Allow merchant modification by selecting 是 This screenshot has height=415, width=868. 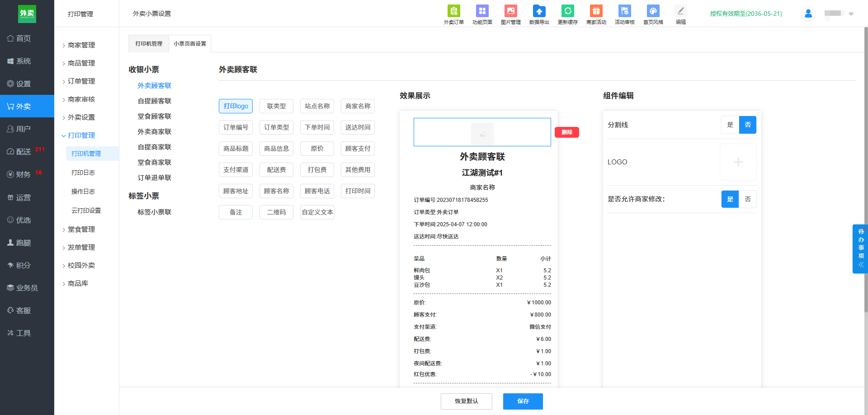730,199
